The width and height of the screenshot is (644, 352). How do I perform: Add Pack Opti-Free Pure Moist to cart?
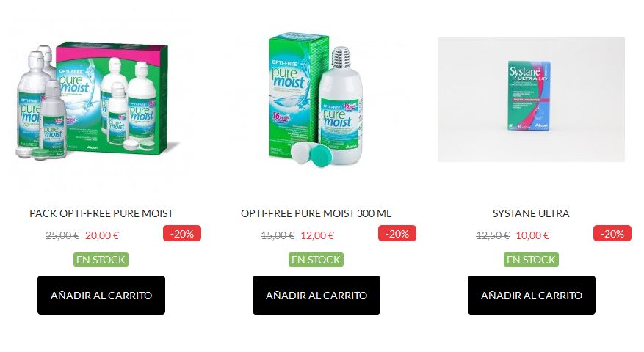click(x=101, y=296)
